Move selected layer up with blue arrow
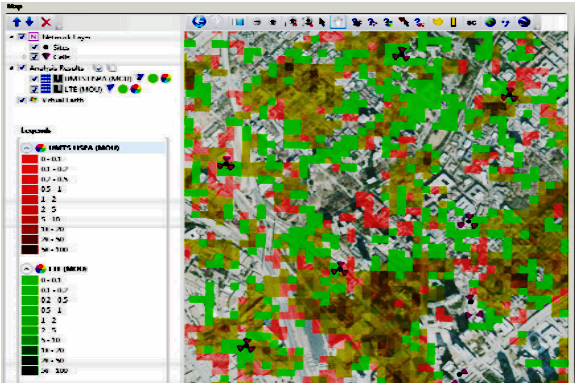The height and width of the screenshot is (385, 576). click(x=17, y=22)
